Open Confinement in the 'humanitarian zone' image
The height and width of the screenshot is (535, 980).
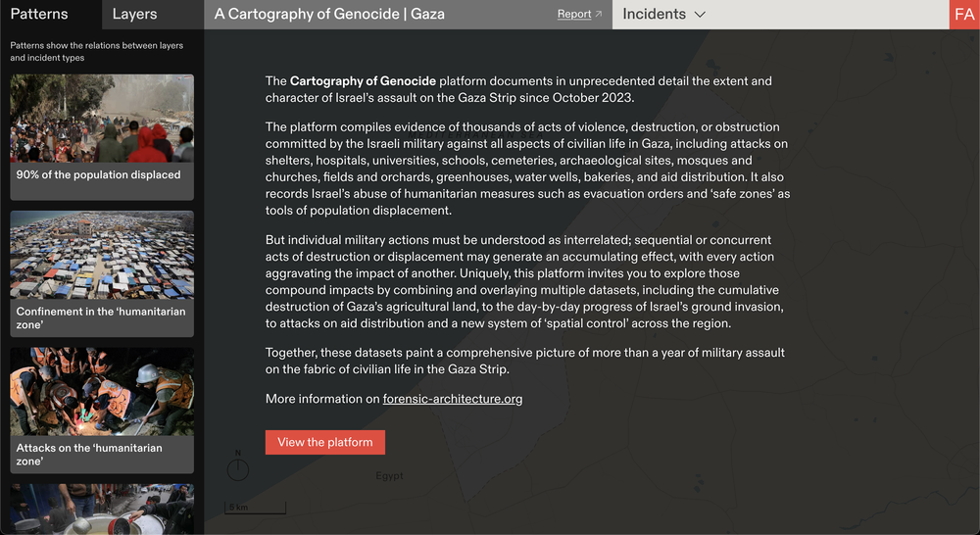(102, 255)
